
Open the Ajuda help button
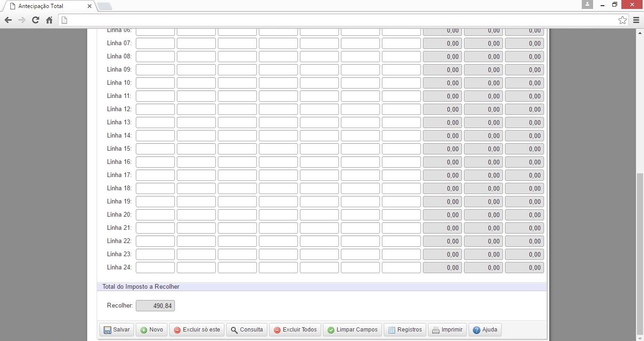(485, 330)
